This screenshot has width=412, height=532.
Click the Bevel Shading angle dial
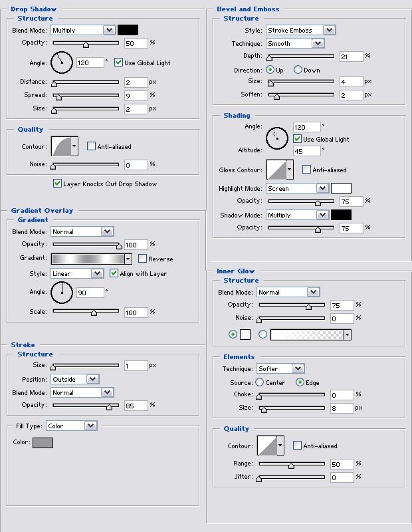(276, 138)
